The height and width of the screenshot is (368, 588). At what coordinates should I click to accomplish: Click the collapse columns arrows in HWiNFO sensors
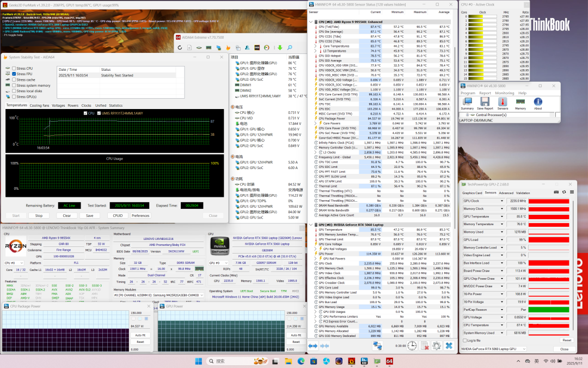coord(324,346)
